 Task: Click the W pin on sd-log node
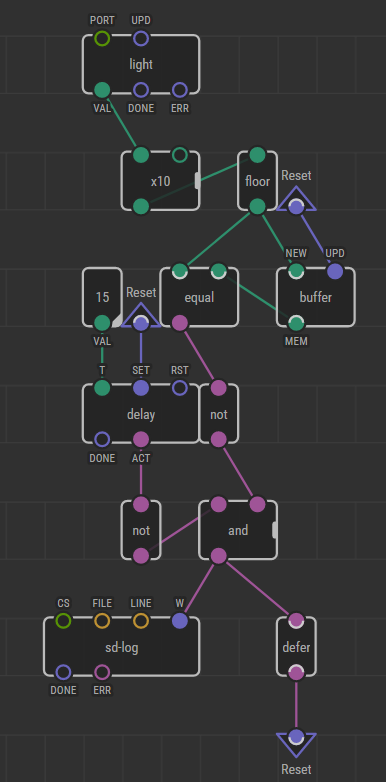point(180,621)
